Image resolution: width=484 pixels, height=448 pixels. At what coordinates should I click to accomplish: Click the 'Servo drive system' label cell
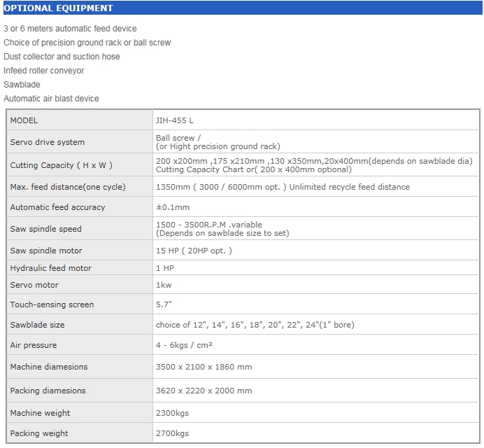click(x=47, y=142)
